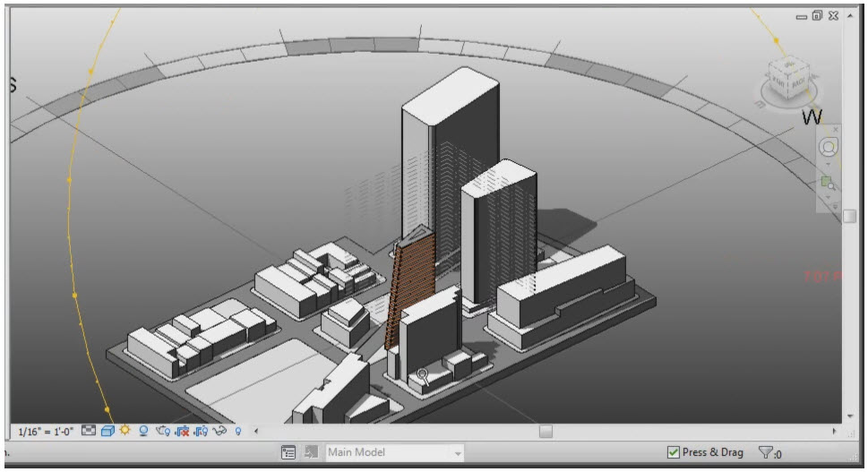Open navigation bar customize menu arrow
This screenshot has width=868, height=472.
tap(836, 206)
